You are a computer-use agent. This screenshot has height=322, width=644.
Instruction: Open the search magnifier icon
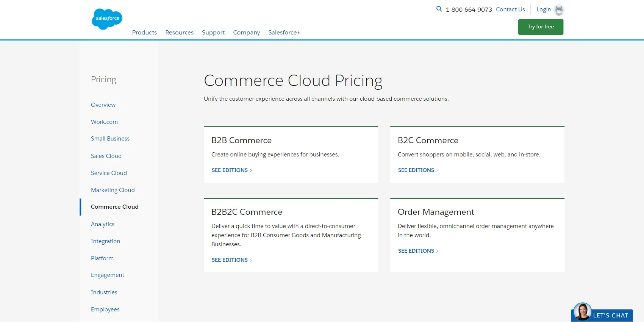439,9
